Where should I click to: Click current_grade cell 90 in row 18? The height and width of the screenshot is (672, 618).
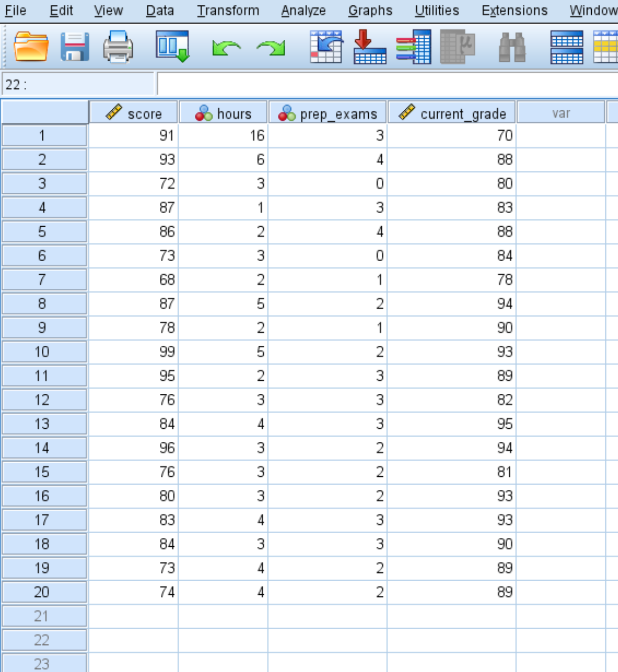click(x=452, y=544)
